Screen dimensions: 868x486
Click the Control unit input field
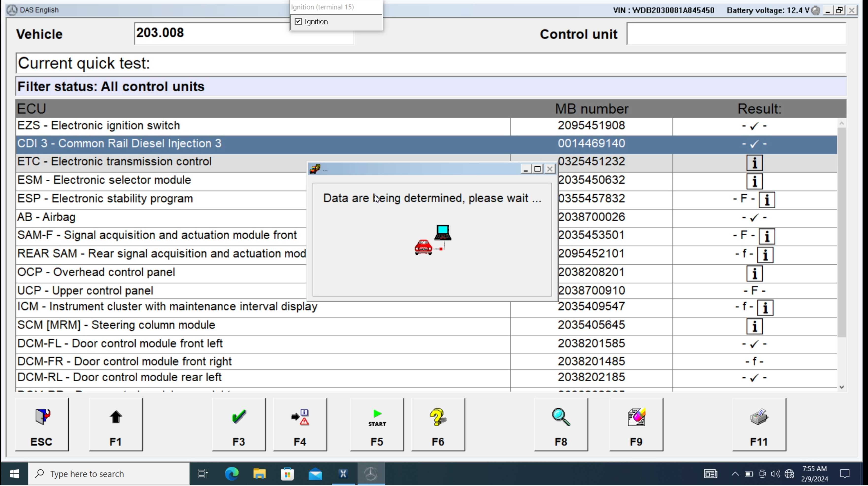[736, 34]
